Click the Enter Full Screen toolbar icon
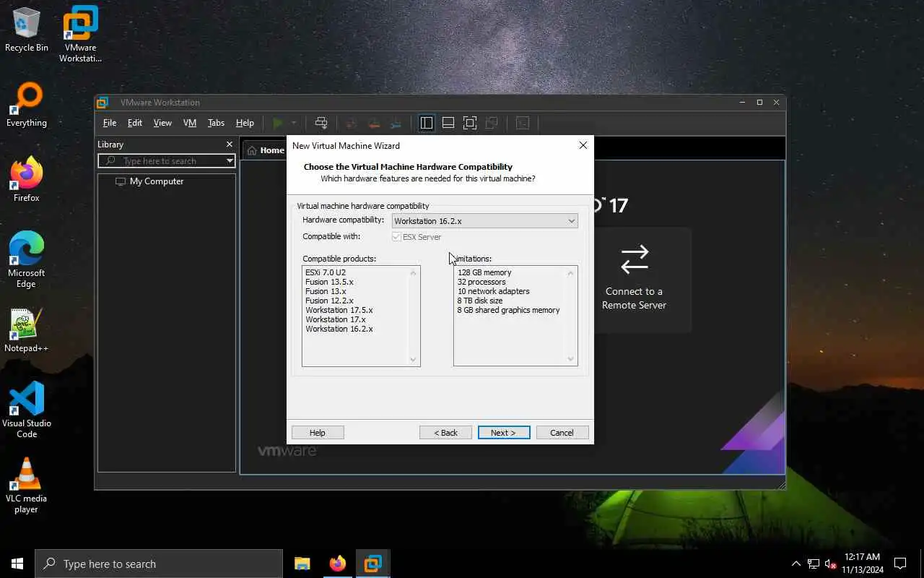 (x=470, y=123)
